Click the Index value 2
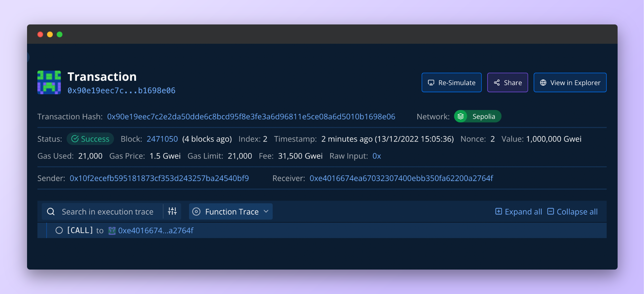Viewport: 644px width, 294px height. (x=265, y=139)
